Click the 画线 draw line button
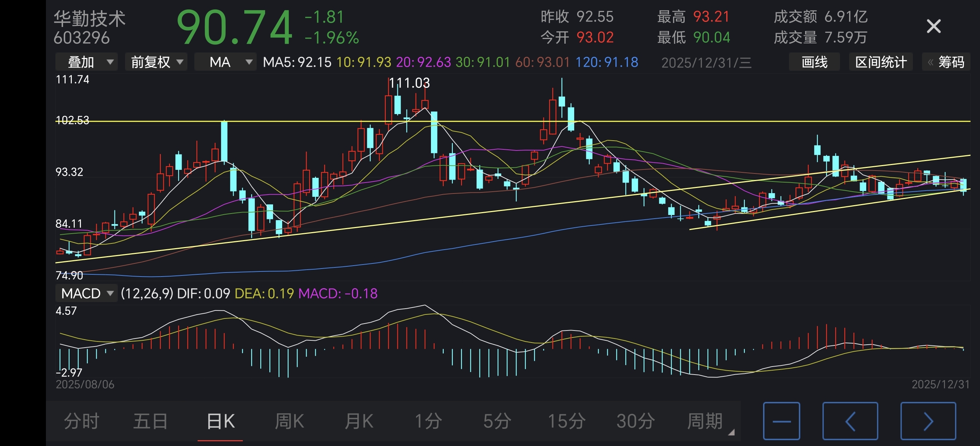The width and height of the screenshot is (980, 446). pyautogui.click(x=814, y=62)
